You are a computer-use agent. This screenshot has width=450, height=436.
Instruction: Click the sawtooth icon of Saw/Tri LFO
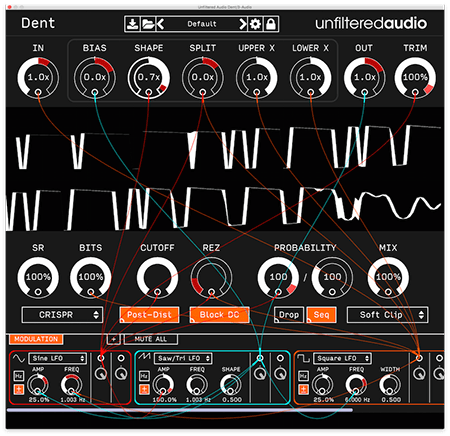(144, 357)
